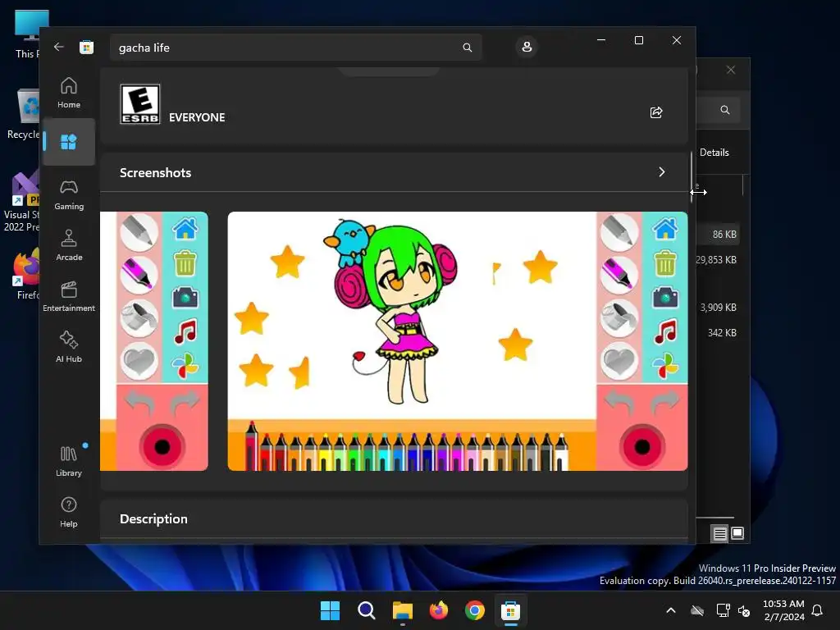Show hidden system tray icons

671,610
